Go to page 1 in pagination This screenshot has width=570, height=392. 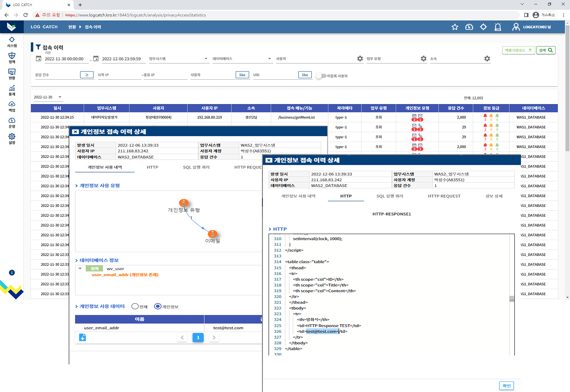click(198, 337)
